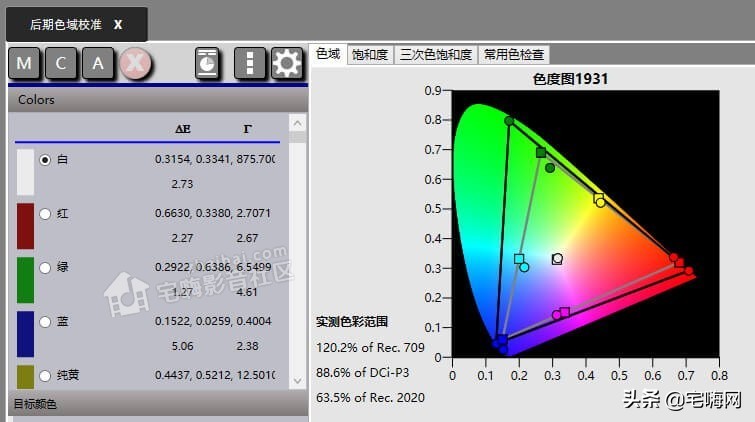The height and width of the screenshot is (422, 755).
Task: Open the gear settings button
Action: pos(287,63)
